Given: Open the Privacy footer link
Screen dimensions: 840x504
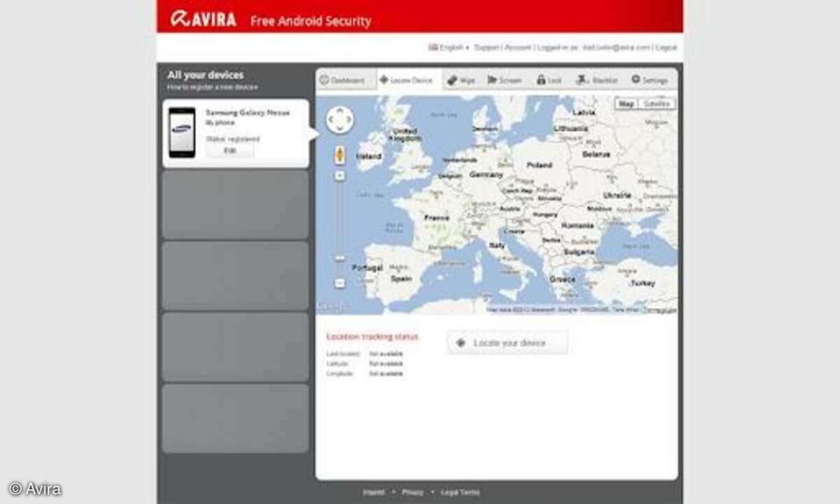Looking at the screenshot, I should pos(412,492).
